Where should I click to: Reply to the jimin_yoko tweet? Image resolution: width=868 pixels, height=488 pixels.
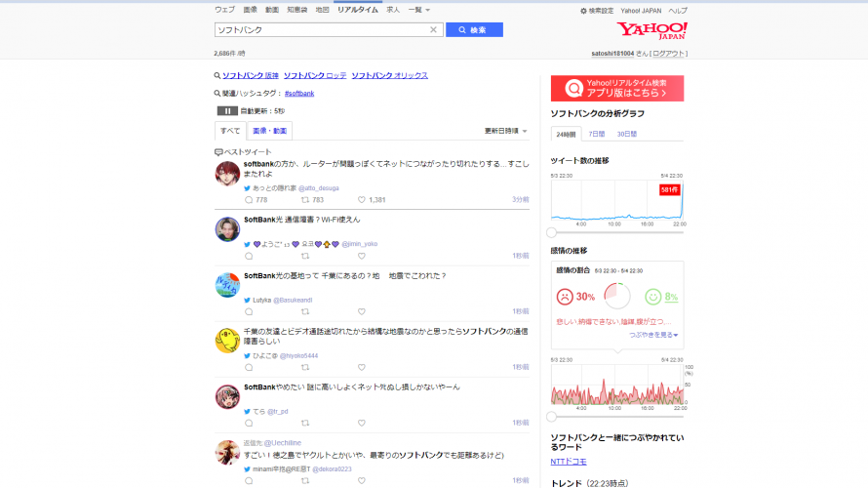click(249, 256)
